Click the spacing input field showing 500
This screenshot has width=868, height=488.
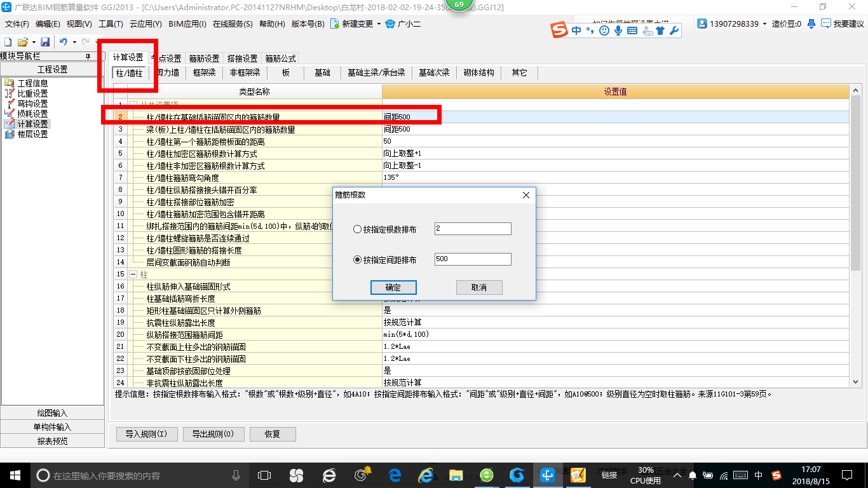tap(473, 259)
